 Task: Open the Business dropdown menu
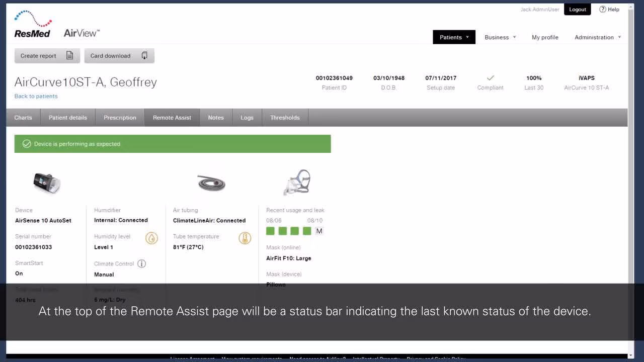500,37
